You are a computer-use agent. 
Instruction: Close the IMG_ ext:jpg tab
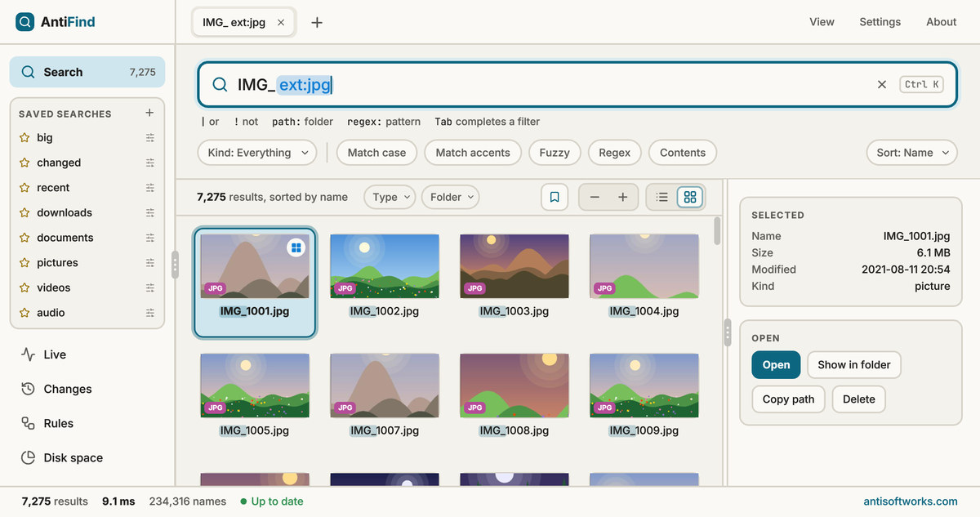pos(281,23)
